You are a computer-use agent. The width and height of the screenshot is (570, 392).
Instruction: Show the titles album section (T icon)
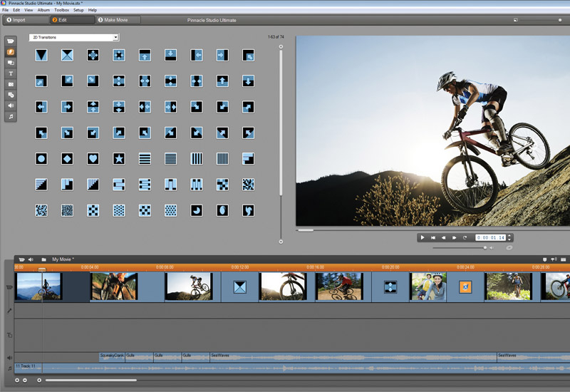(x=11, y=73)
